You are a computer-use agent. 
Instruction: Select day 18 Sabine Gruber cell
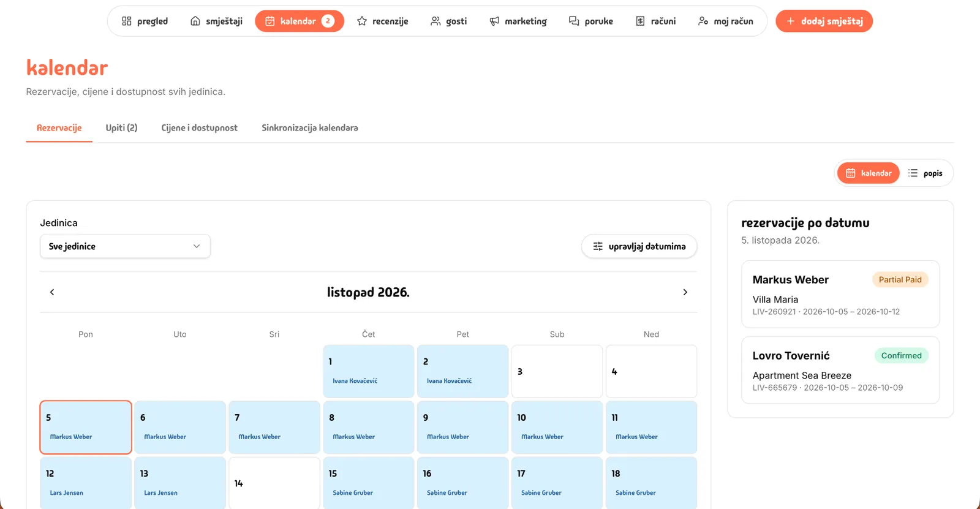651,483
